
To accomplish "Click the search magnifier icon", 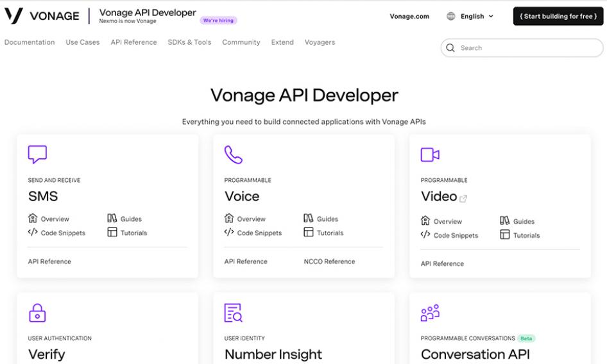I will [x=450, y=47].
